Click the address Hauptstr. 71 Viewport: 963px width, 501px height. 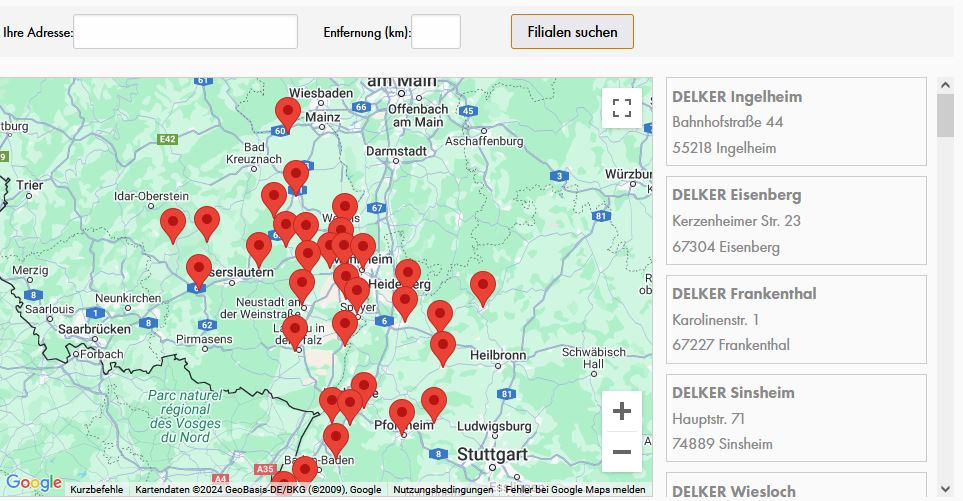coord(708,419)
